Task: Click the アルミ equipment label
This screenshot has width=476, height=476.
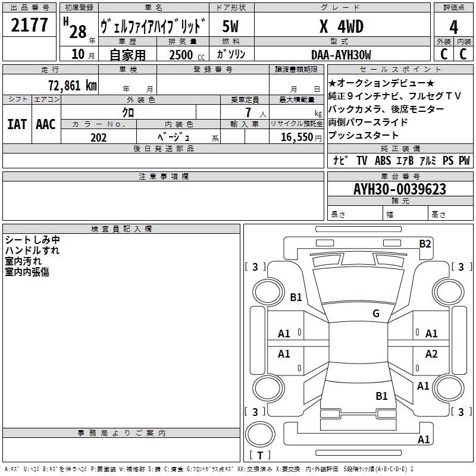Action: [428, 160]
